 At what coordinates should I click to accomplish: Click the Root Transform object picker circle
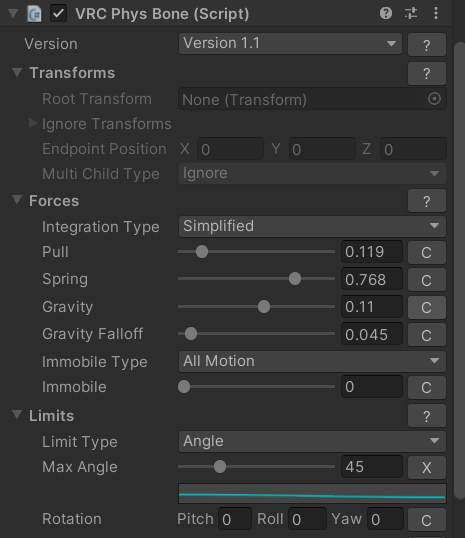click(x=434, y=99)
